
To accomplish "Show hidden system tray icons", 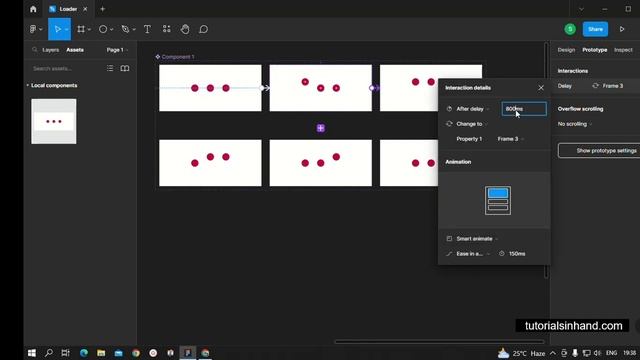I will (553, 353).
